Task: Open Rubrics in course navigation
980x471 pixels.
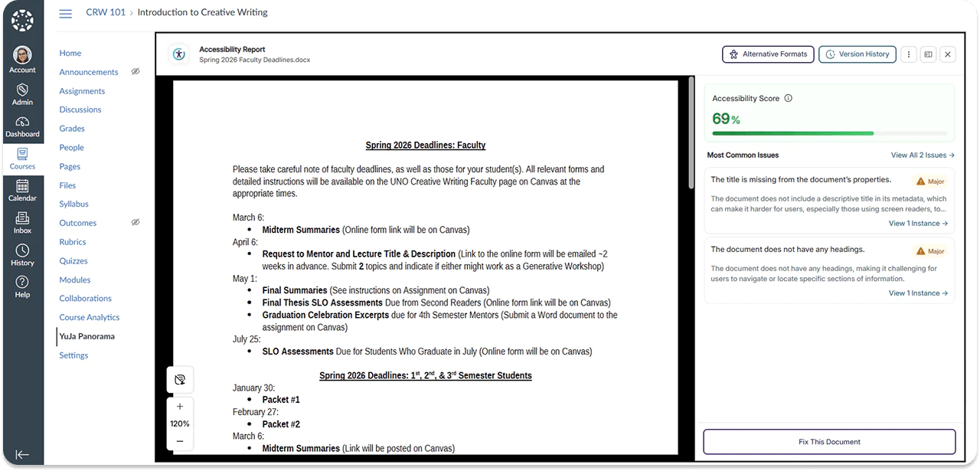Action: [x=73, y=242]
